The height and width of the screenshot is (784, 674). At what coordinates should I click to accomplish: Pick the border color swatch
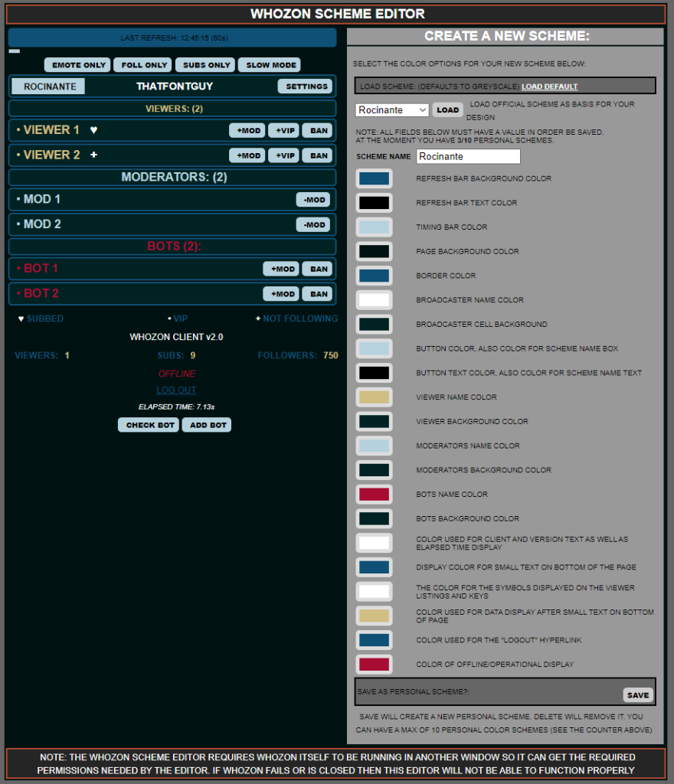click(374, 276)
